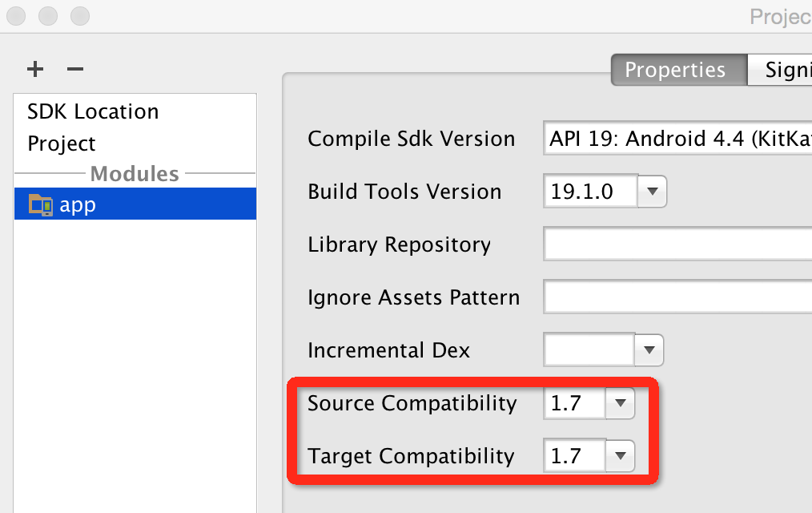Click the Library Repository text field
This screenshot has width=812, height=513.
point(677,244)
